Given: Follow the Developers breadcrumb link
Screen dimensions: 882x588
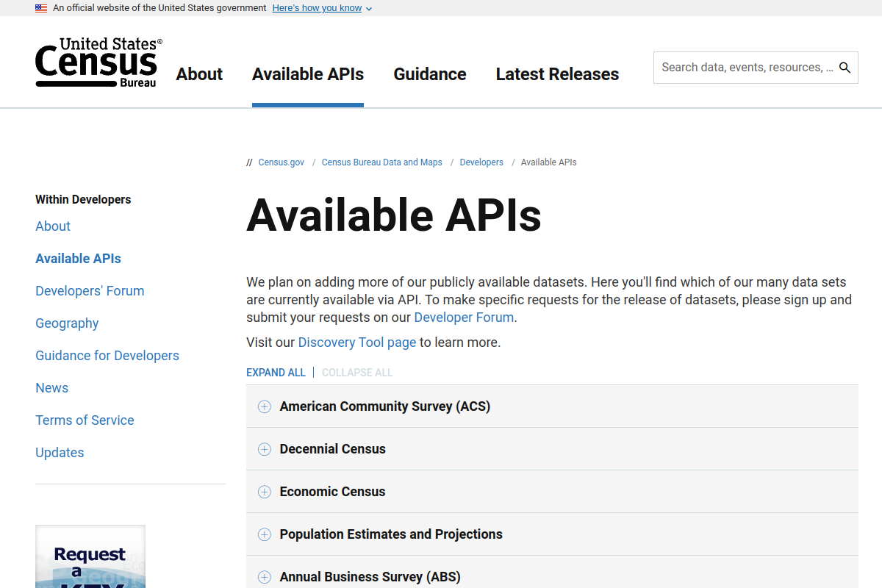Looking at the screenshot, I should 481,162.
